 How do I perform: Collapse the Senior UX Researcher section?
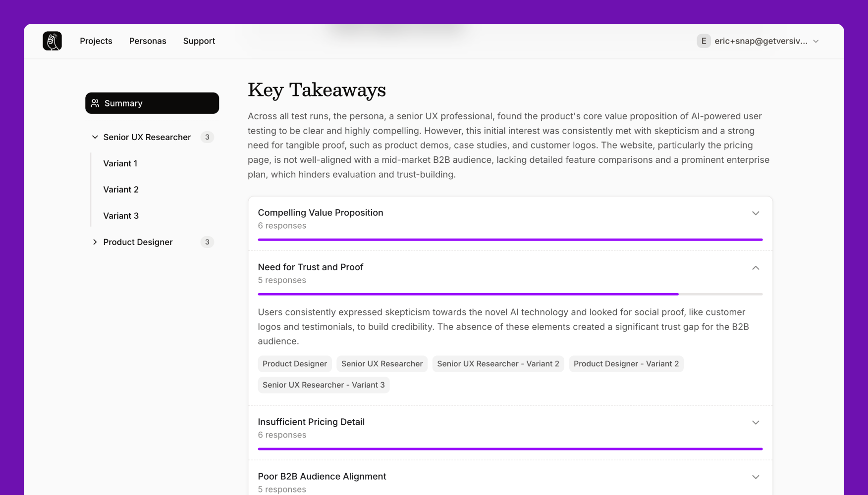click(x=95, y=137)
